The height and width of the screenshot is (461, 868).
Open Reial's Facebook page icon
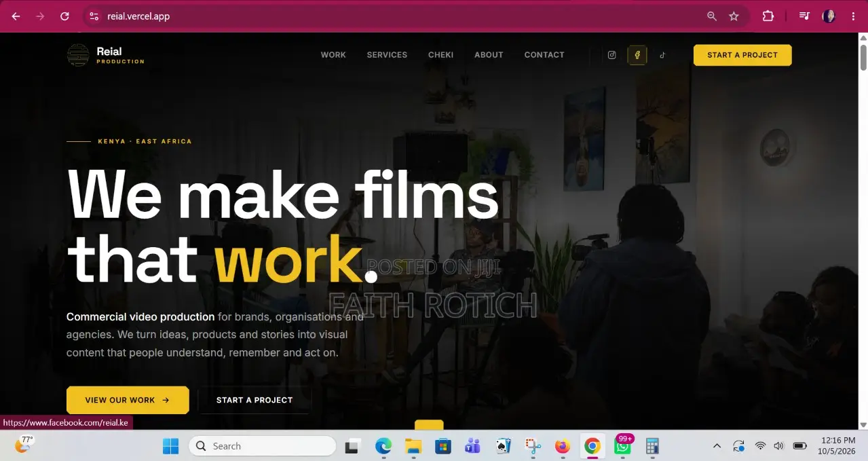pos(637,55)
